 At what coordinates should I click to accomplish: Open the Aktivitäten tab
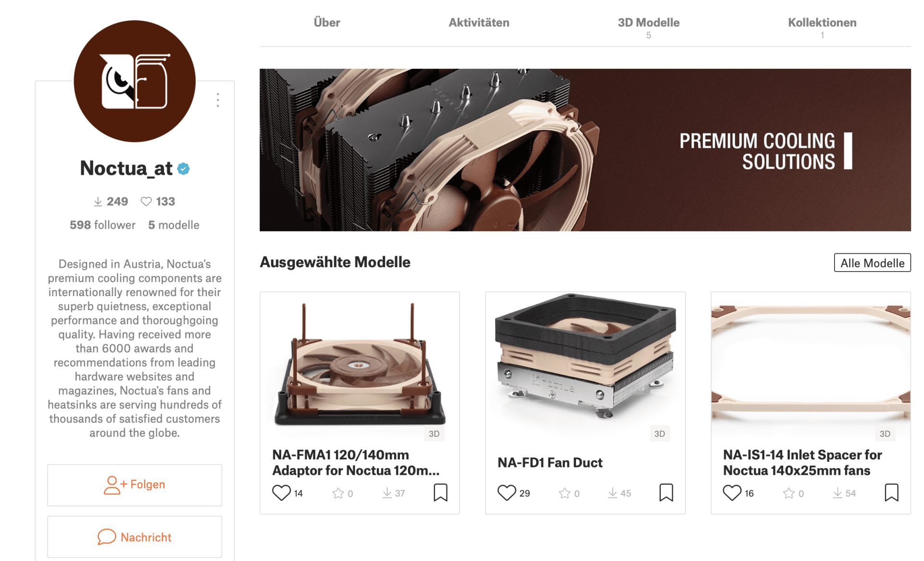479,23
